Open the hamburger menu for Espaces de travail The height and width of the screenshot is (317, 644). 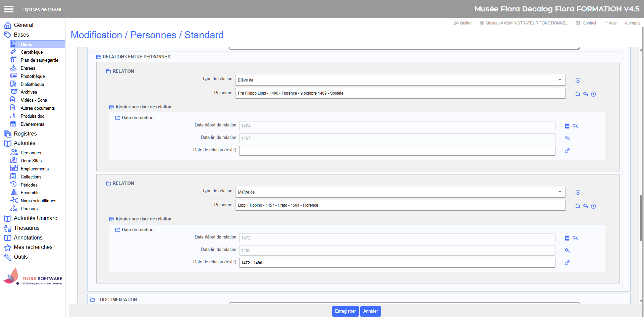[9, 9]
